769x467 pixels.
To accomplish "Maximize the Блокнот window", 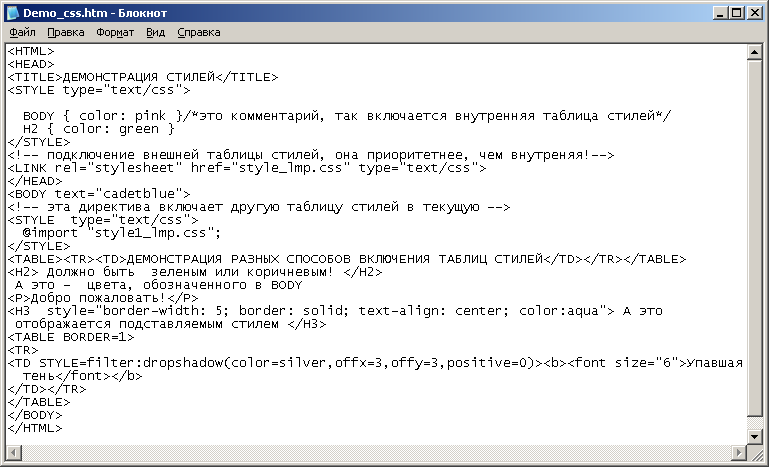I will 737,13.
